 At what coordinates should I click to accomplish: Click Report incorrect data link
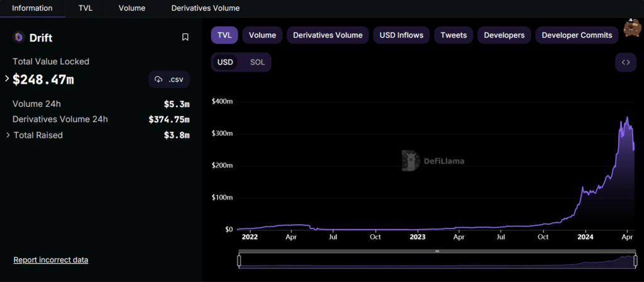pos(50,260)
